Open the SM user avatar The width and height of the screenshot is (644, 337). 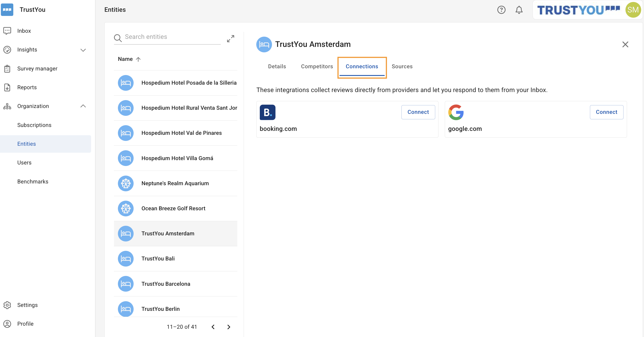point(633,10)
